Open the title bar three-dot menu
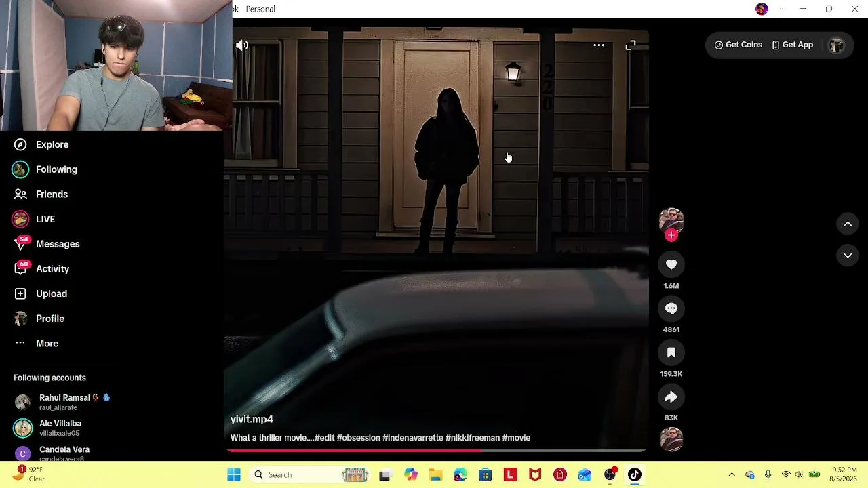 (781, 9)
